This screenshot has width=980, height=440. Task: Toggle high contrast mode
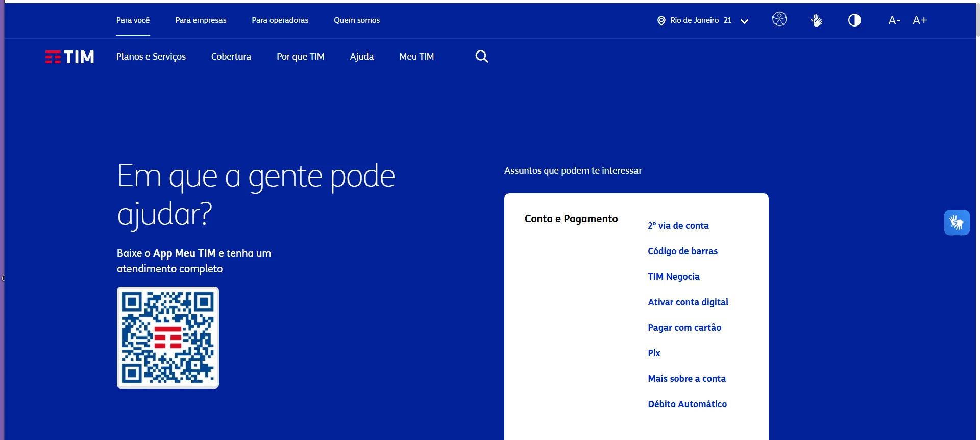pyautogui.click(x=854, y=20)
